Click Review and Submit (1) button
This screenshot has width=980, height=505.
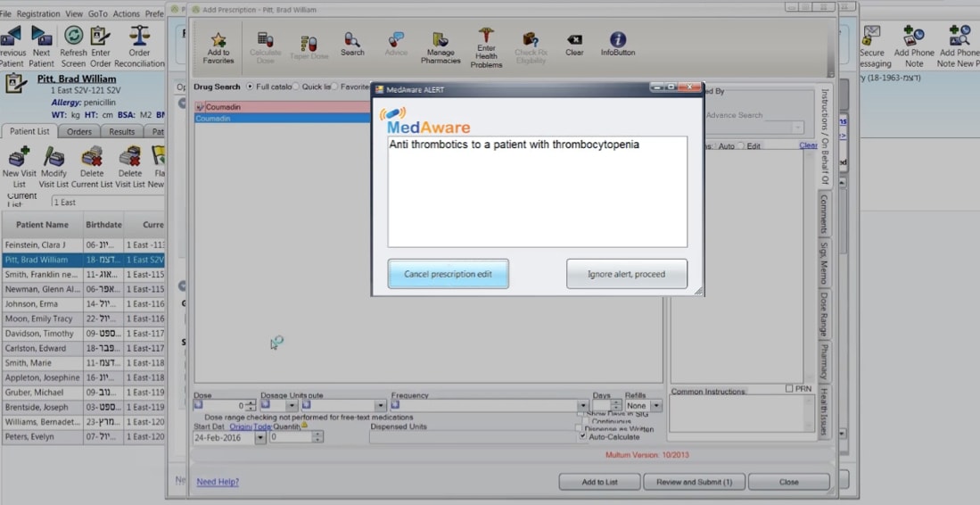pos(694,482)
